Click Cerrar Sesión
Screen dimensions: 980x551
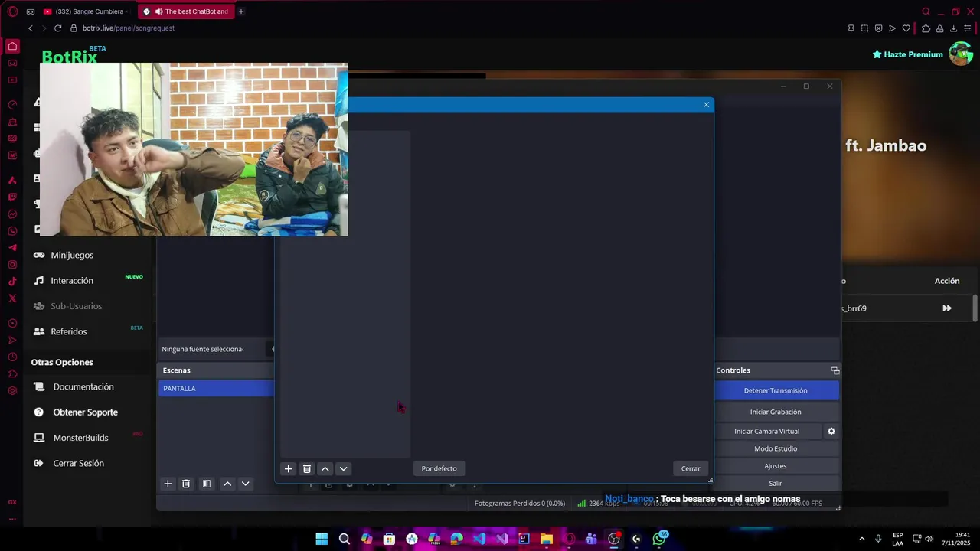78,463
